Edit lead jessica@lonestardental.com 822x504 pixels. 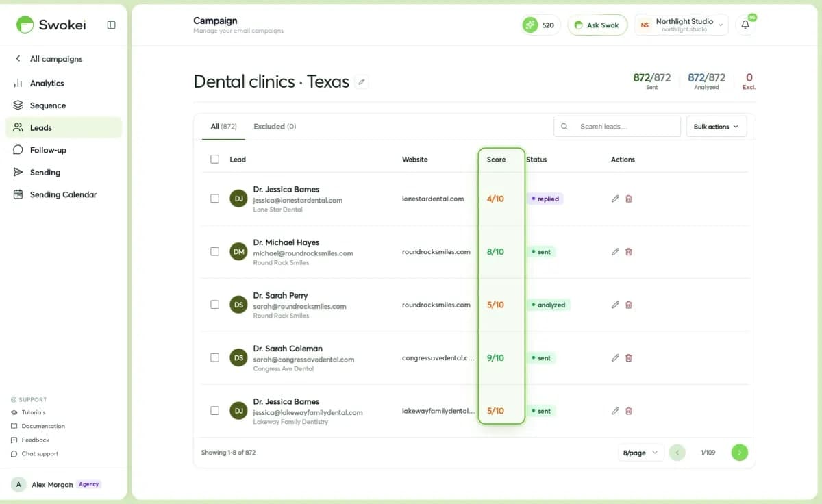[x=615, y=199]
